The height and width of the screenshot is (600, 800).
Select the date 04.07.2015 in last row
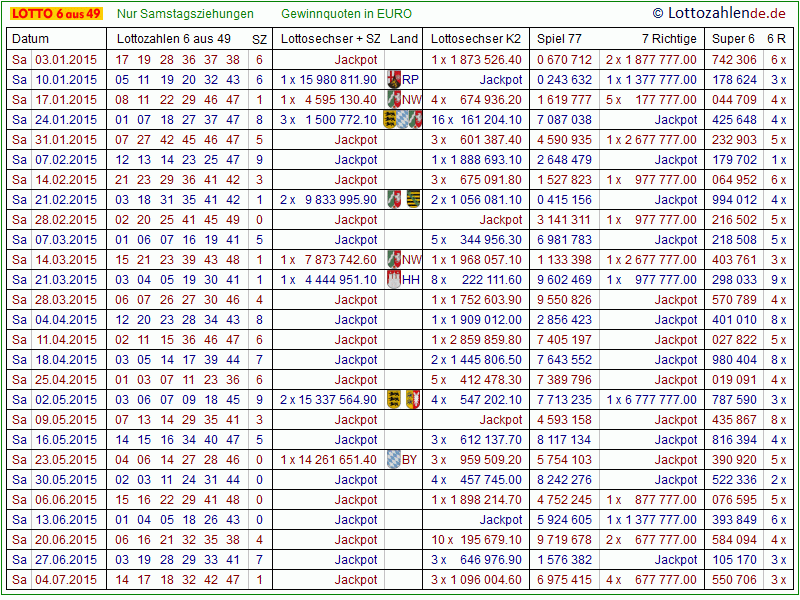pos(66,579)
